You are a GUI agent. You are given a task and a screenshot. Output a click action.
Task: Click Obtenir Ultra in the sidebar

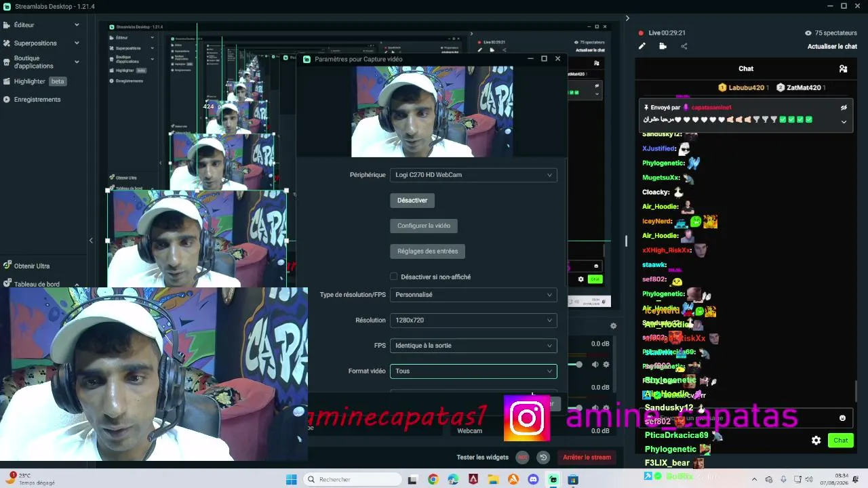point(31,266)
